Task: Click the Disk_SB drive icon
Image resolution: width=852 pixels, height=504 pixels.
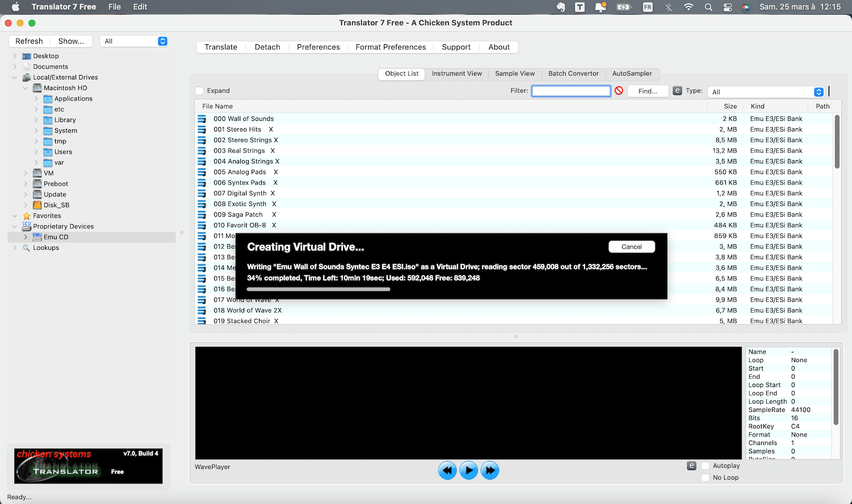Action: (37, 205)
